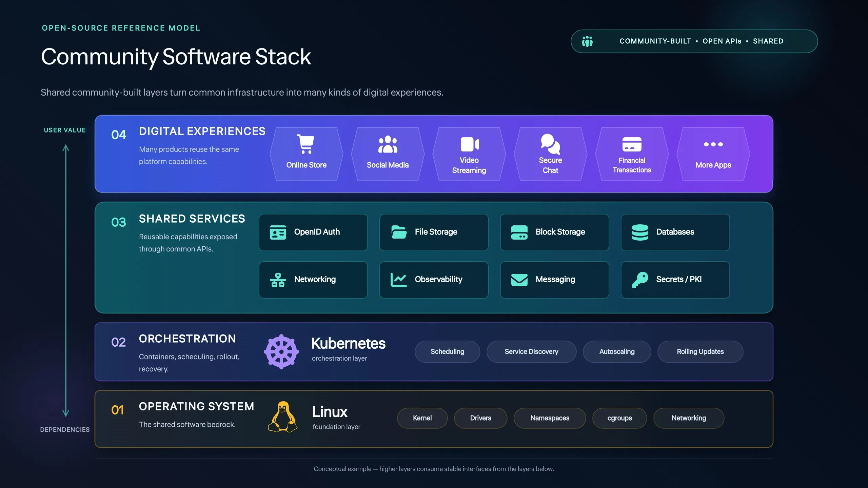Click the Networking topology icon in Shared Services
The height and width of the screenshot is (488, 868).
click(x=278, y=280)
